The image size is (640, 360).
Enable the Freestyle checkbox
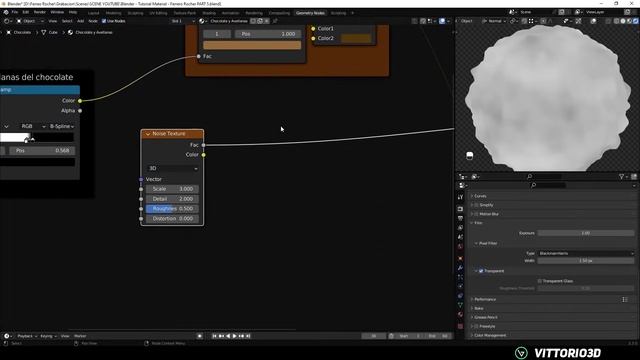(476, 327)
